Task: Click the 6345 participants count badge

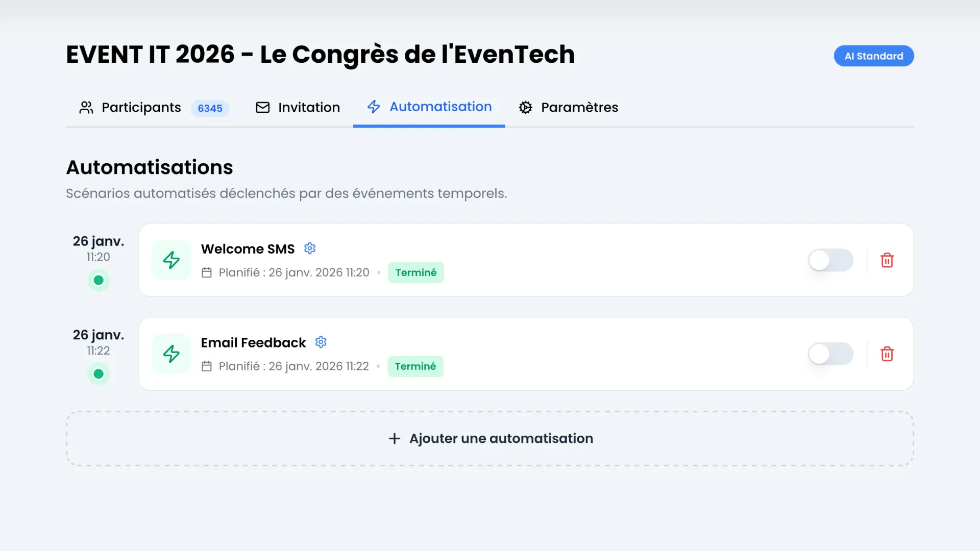Action: (210, 108)
